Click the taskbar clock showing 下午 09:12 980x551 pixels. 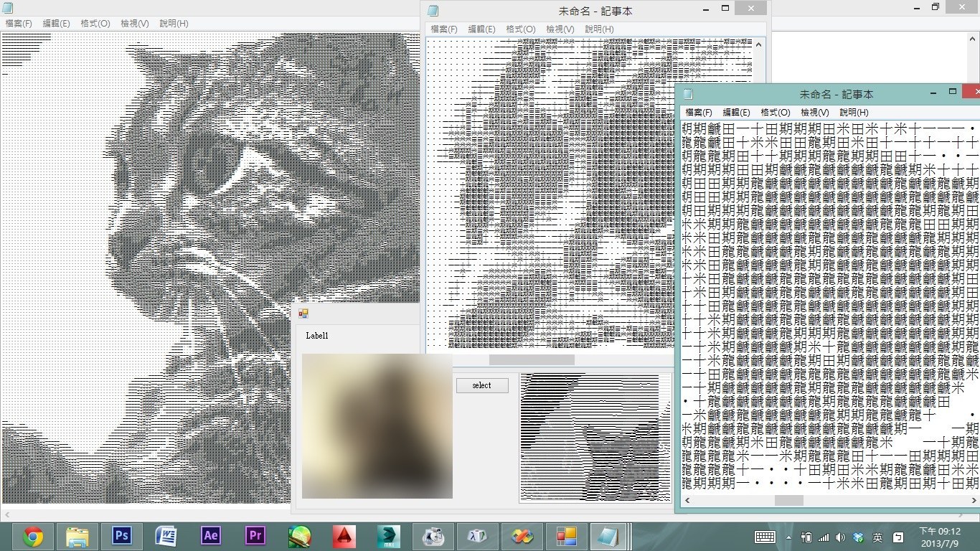tap(940, 537)
